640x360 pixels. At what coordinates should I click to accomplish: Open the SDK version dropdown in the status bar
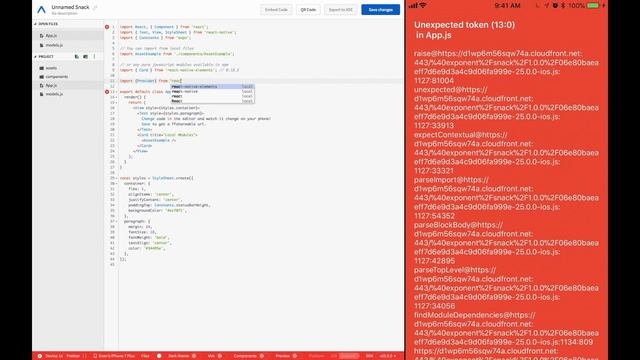(x=388, y=356)
